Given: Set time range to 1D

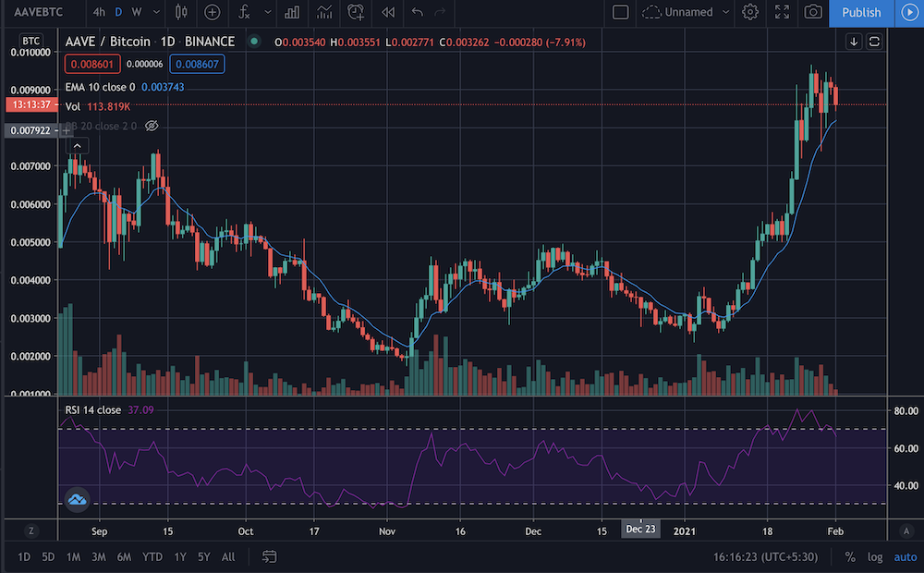Looking at the screenshot, I should pyautogui.click(x=24, y=556).
